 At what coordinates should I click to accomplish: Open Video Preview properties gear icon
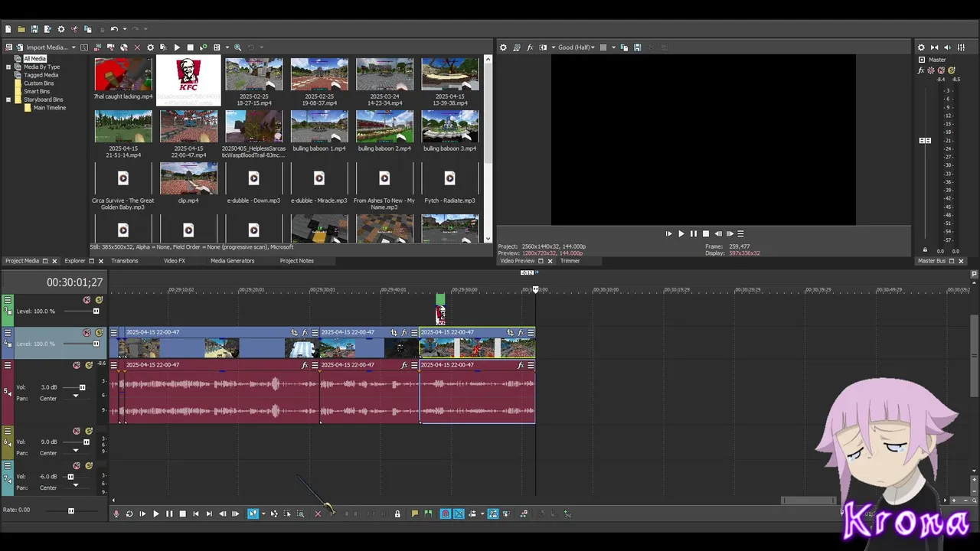(503, 47)
